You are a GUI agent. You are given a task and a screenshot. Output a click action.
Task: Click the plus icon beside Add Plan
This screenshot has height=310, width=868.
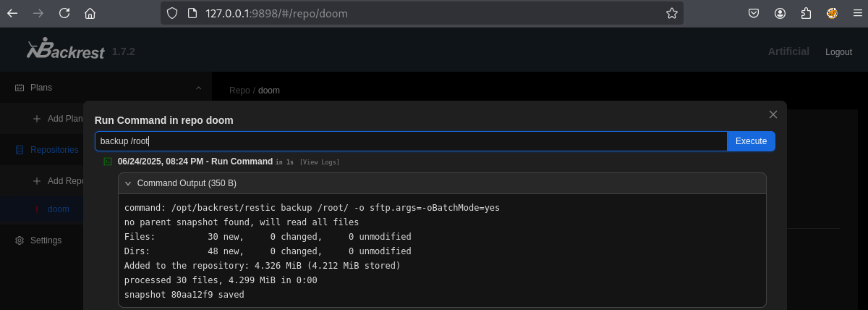[37, 119]
